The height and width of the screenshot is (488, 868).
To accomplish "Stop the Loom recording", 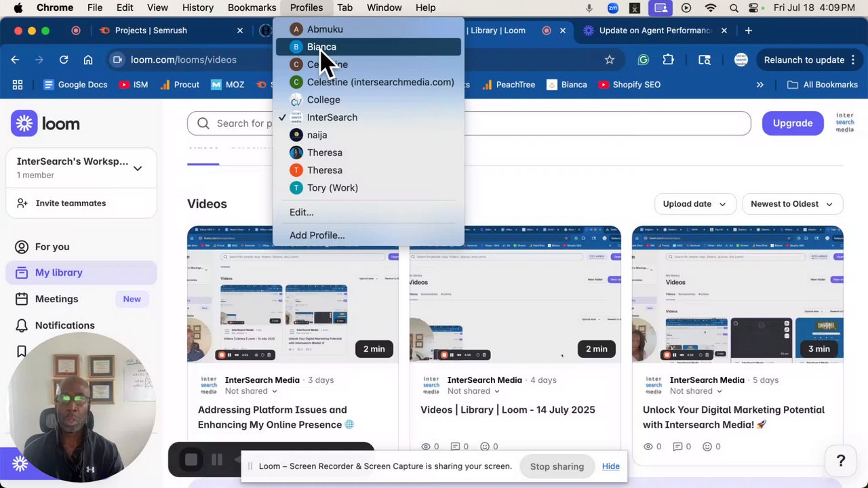I will [191, 460].
